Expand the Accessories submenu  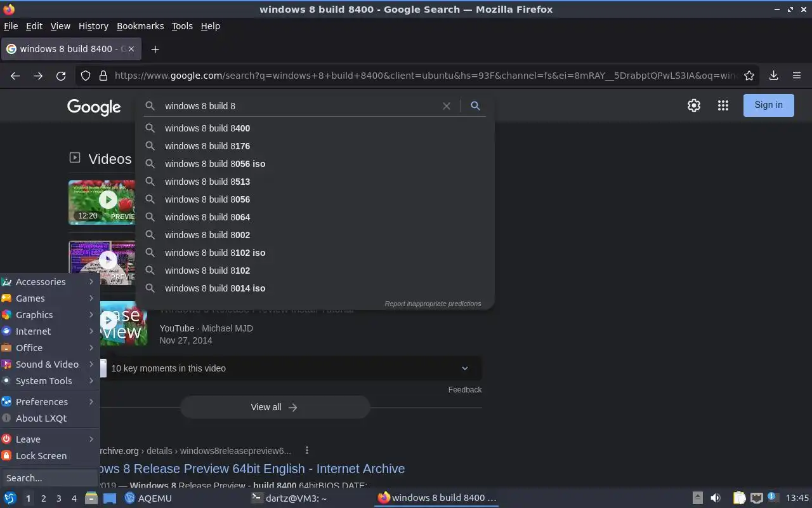[x=49, y=281]
